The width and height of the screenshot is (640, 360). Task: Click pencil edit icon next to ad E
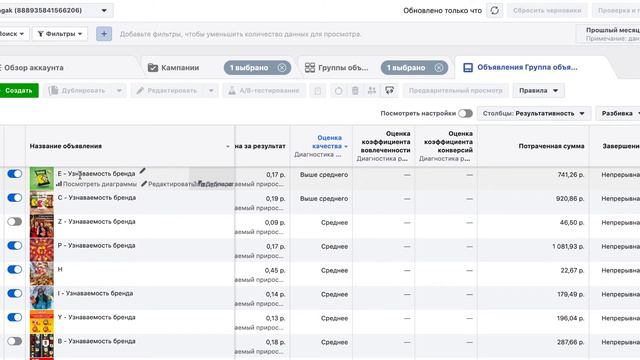click(142, 171)
